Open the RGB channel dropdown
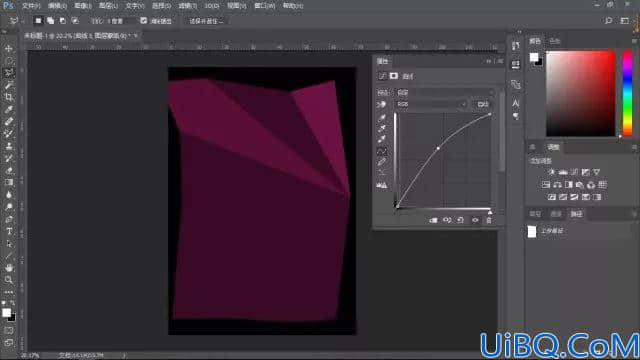Screen dimensions: 640x360 point(431,104)
